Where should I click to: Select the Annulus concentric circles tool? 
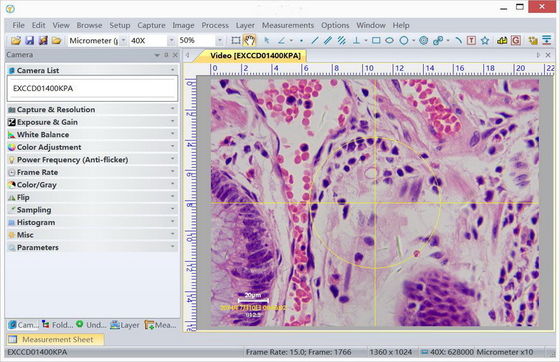424,40
